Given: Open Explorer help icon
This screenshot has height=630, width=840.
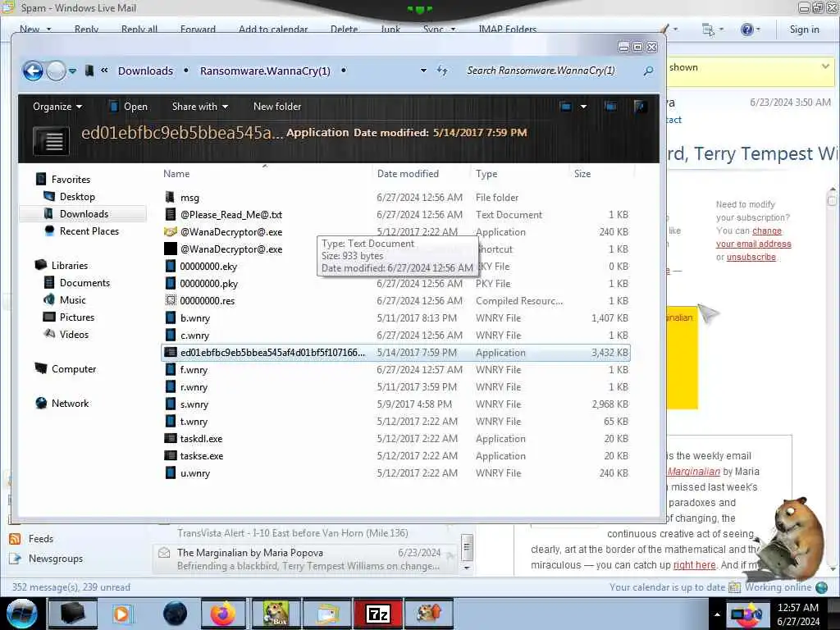Looking at the screenshot, I should tap(640, 107).
